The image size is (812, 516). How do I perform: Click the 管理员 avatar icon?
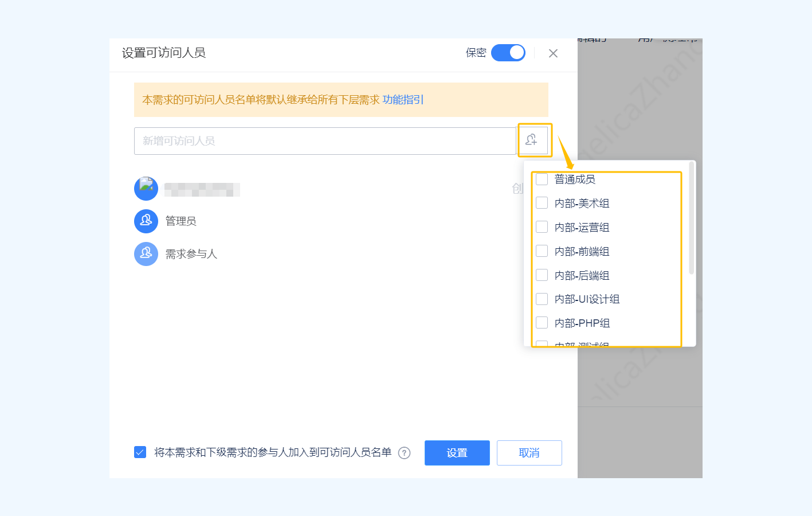[x=146, y=221]
